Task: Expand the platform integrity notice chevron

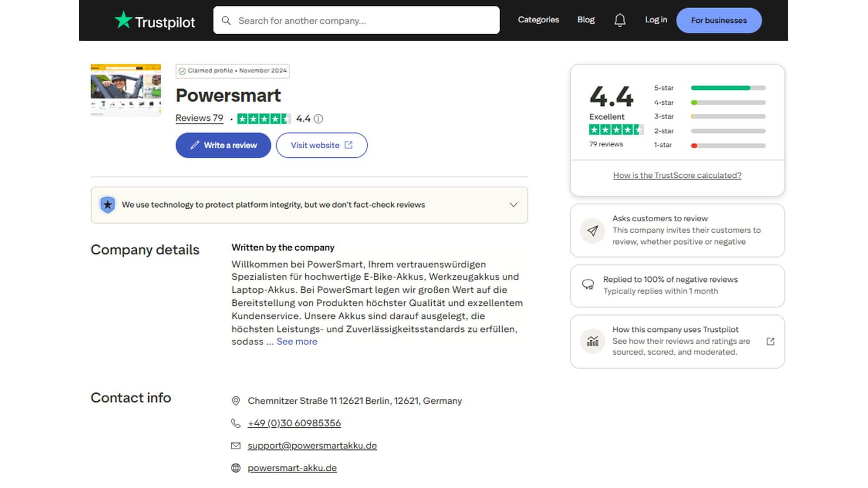Action: point(513,205)
